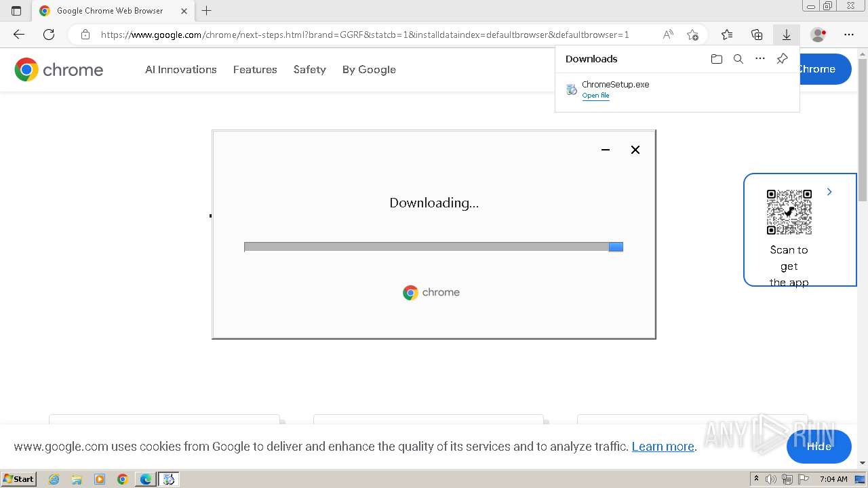Minimize the Chrome installer dialog
Image resolution: width=868 pixels, height=488 pixels.
(606, 150)
